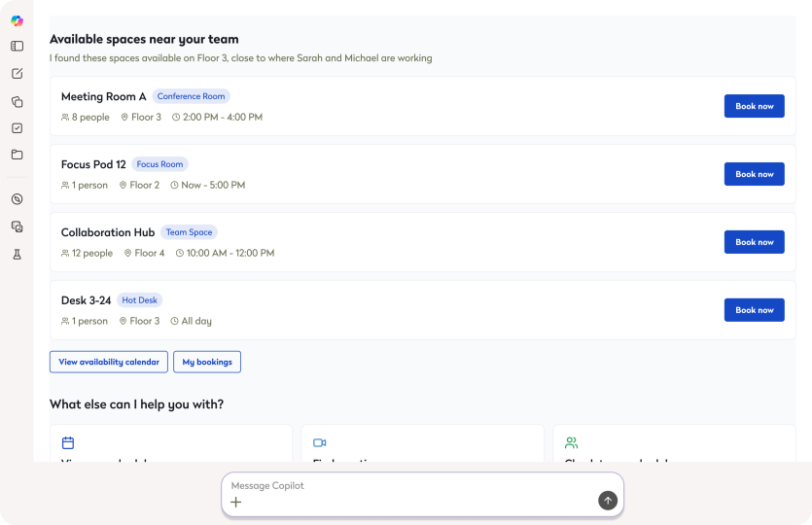Open the image gallery icon in the sidebar

17,227
